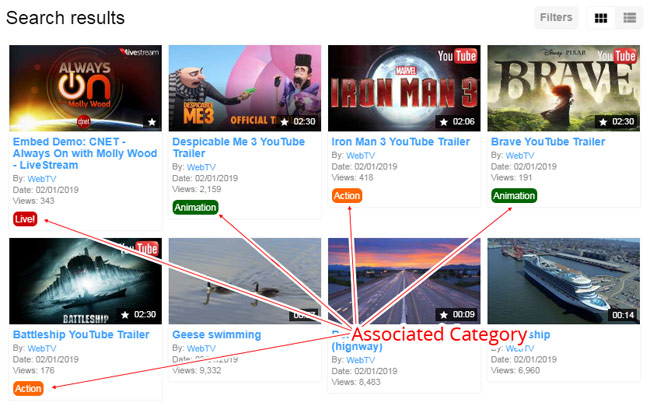Click WebTV author link under Battleship trailer
The image size is (650, 406).
click(x=42, y=348)
